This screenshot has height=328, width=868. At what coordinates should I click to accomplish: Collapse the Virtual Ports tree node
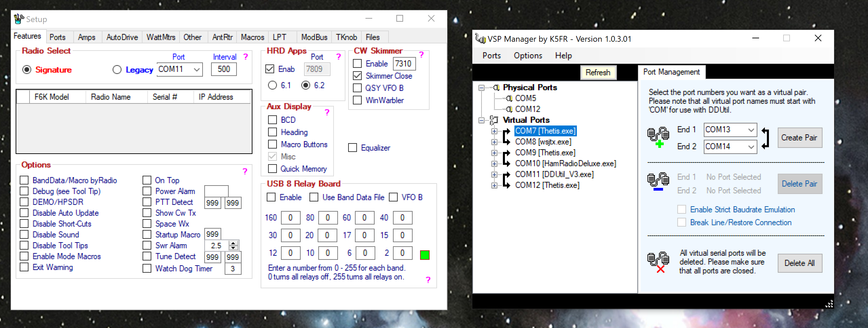[482, 120]
